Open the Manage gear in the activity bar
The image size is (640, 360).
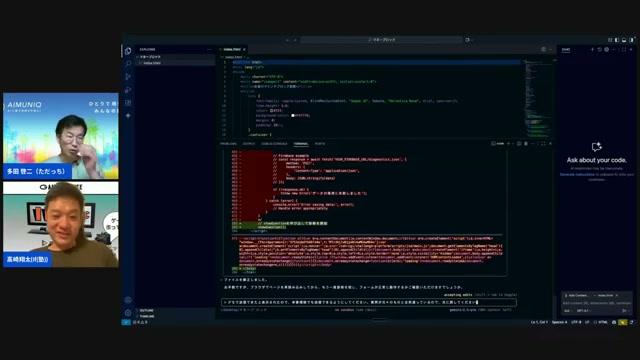[128, 313]
